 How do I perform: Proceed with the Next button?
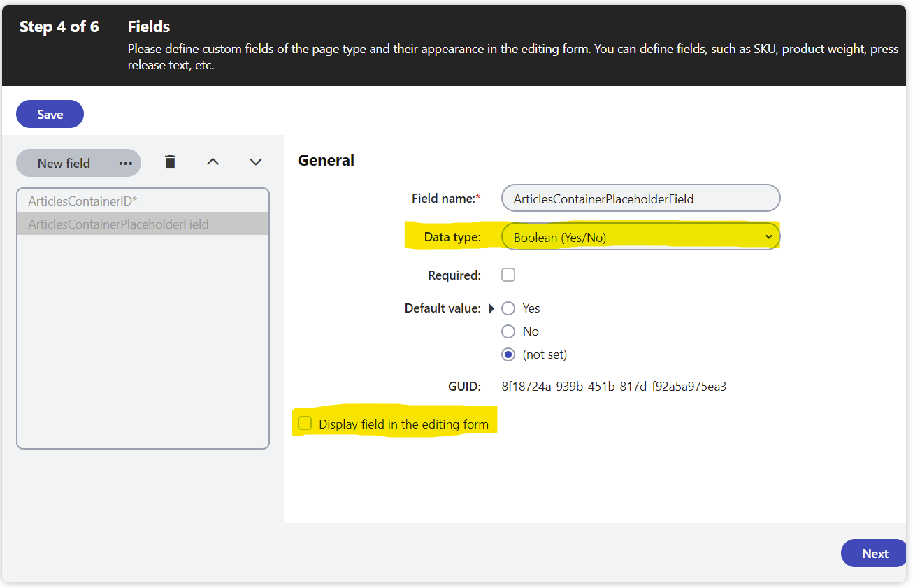coord(875,553)
